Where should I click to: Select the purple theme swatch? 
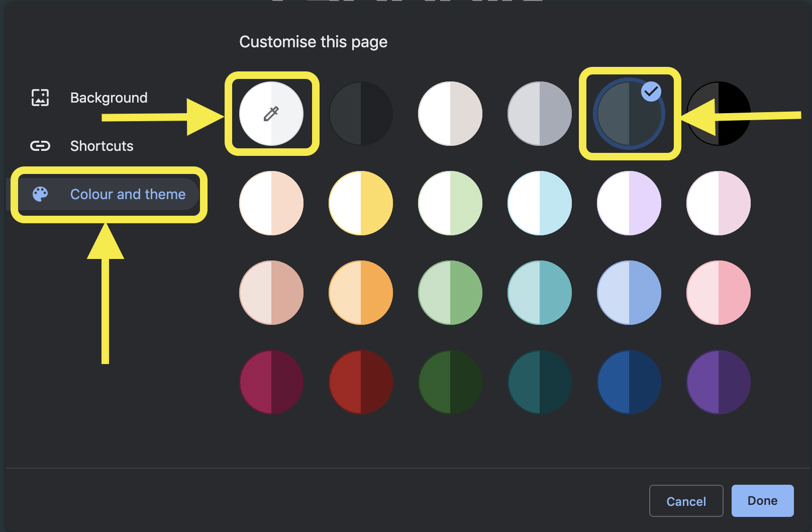point(718,382)
